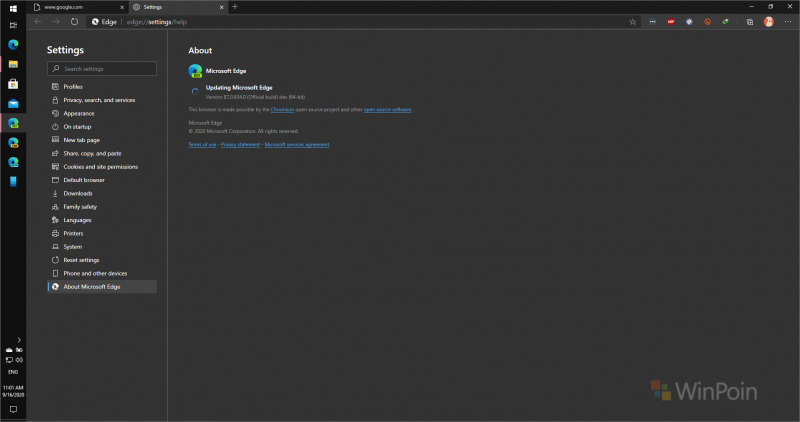The image size is (800, 422).
Task: Select About Microsoft Edge entry
Action: [102, 286]
